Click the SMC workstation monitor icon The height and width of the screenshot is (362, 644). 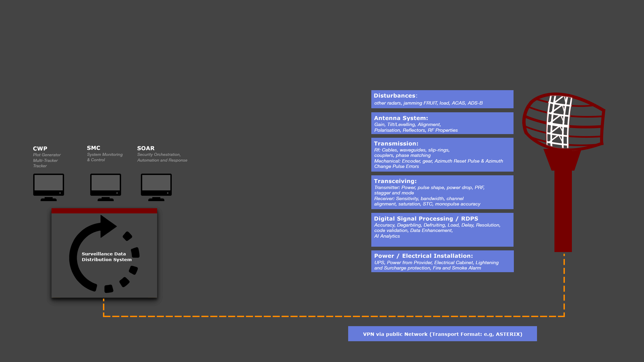point(106,187)
